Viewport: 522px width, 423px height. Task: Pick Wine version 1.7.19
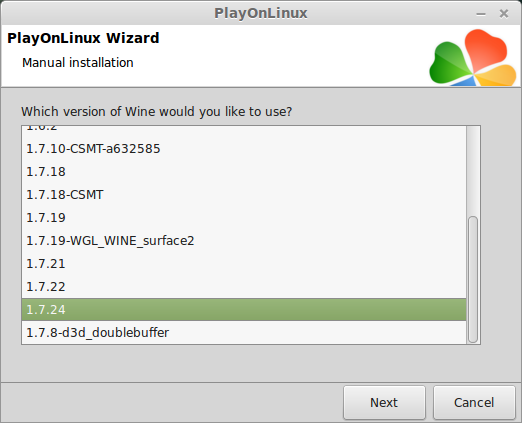(x=244, y=218)
